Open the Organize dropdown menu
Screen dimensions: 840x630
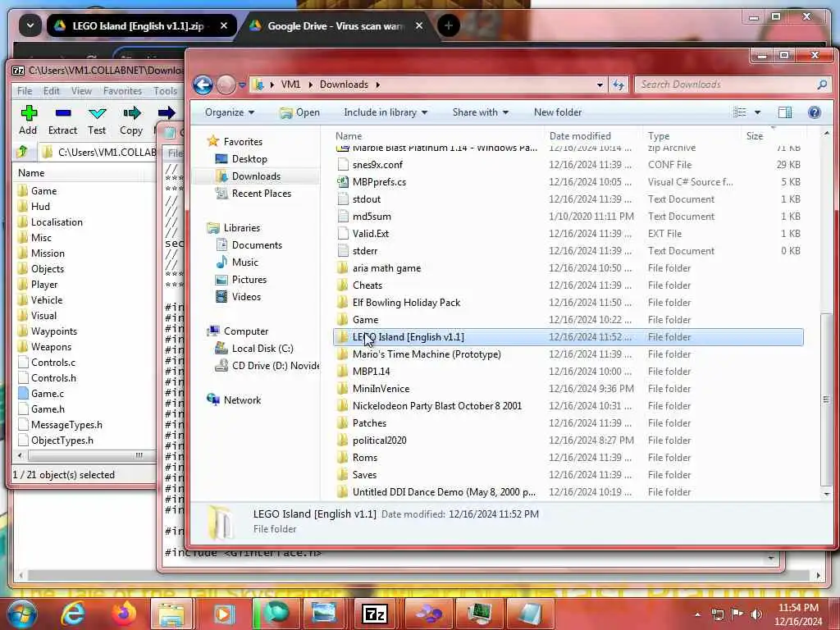[230, 112]
